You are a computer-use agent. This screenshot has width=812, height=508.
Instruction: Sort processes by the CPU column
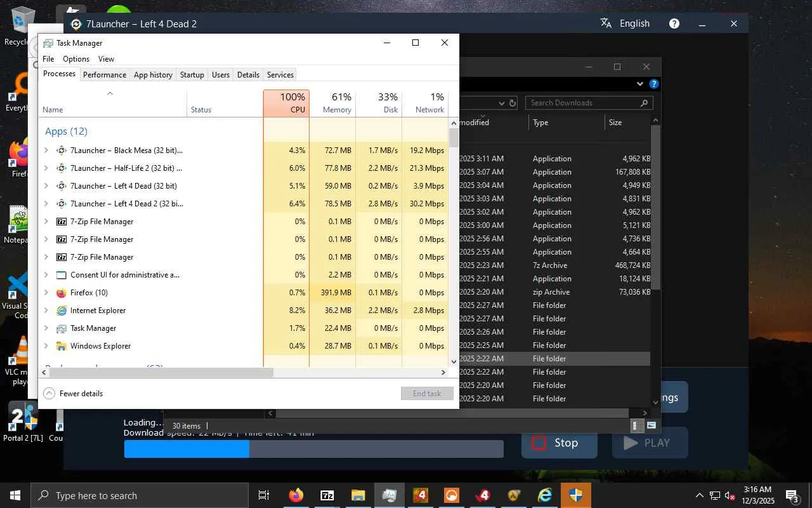tap(286, 103)
